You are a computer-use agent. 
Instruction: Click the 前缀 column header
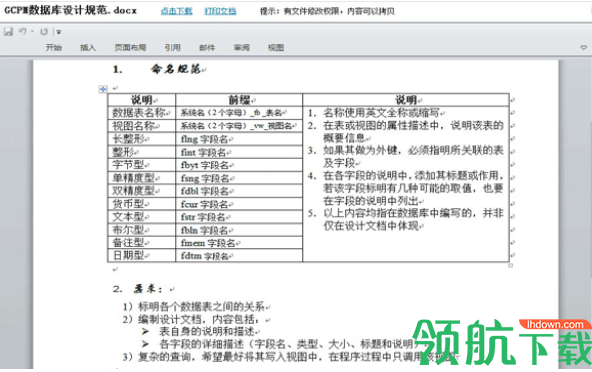click(239, 100)
